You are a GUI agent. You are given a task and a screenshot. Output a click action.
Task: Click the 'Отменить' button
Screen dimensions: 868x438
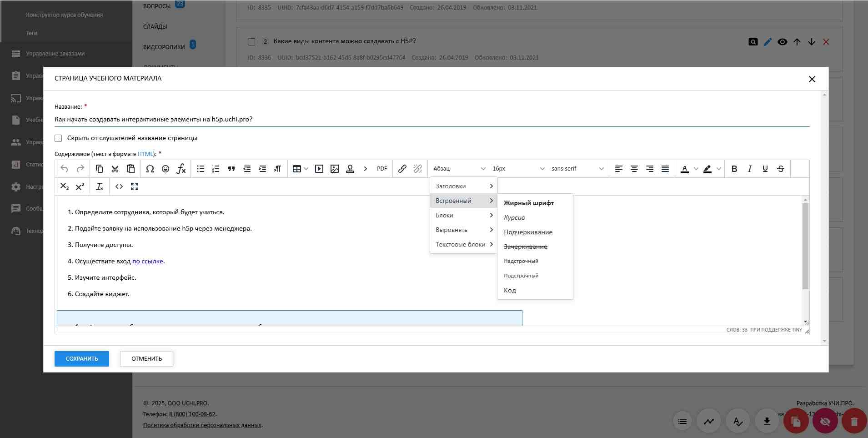click(146, 359)
